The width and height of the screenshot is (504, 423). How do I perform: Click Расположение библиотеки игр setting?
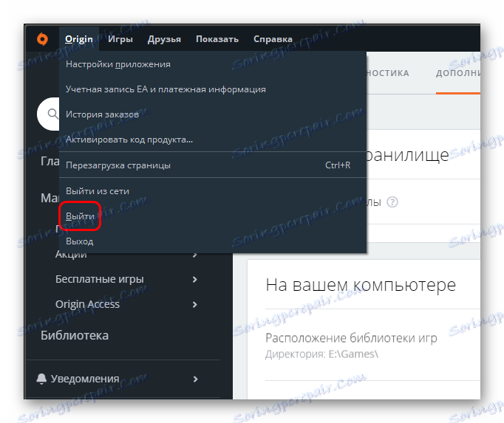(x=351, y=338)
